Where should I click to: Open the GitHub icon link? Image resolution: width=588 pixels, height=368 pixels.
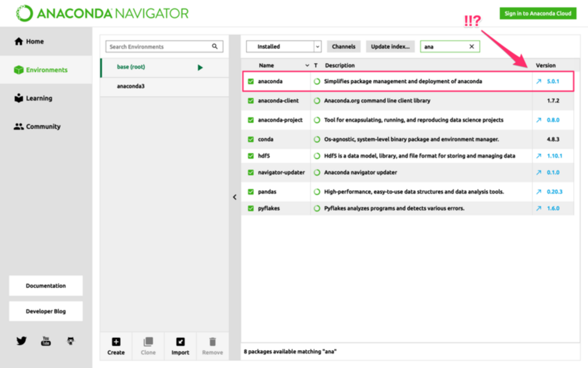click(71, 341)
